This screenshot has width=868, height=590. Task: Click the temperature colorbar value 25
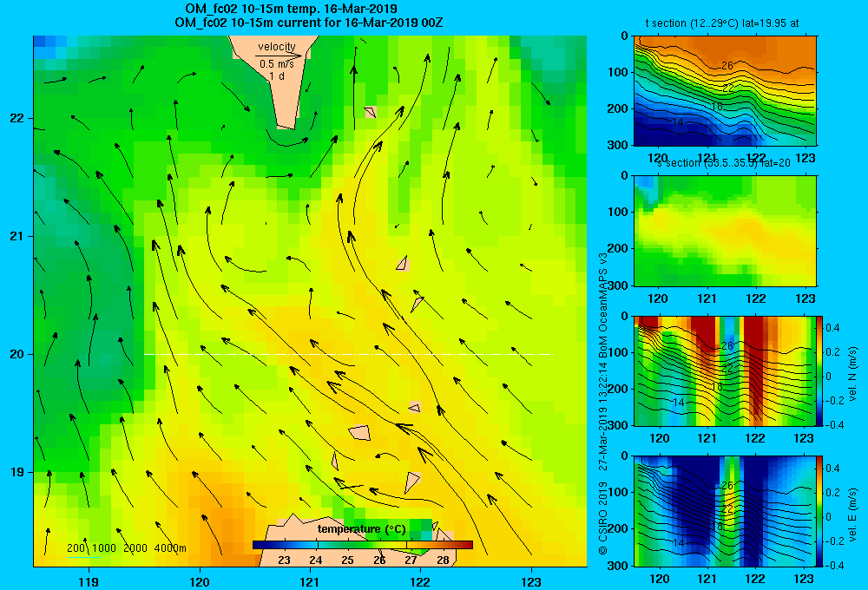pyautogui.click(x=347, y=560)
